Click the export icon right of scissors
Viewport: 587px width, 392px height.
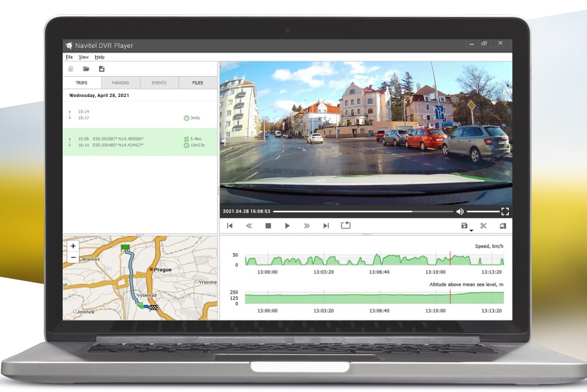[503, 226]
